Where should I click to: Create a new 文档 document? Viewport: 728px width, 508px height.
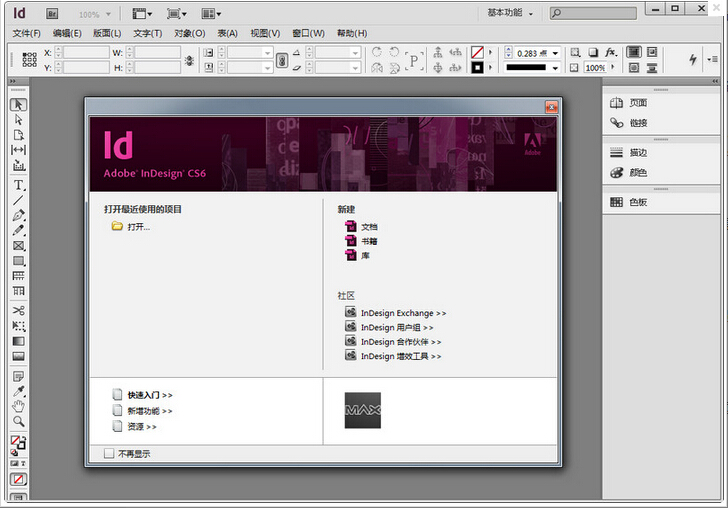click(x=370, y=227)
